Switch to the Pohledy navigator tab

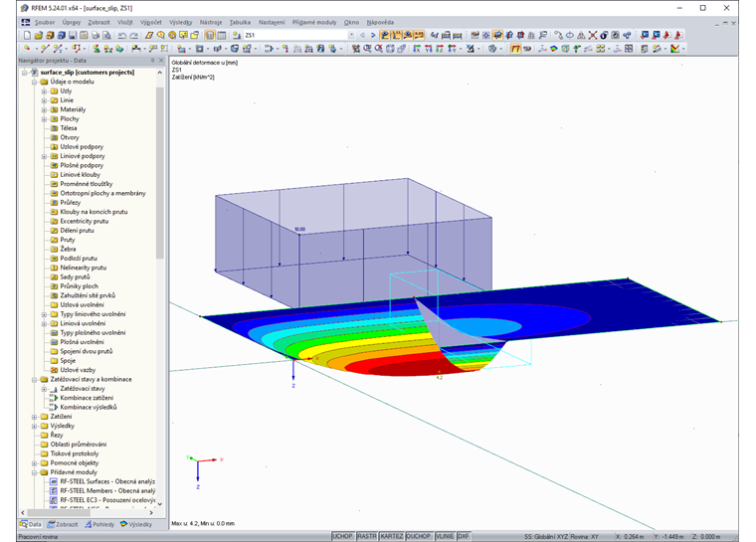(x=99, y=524)
